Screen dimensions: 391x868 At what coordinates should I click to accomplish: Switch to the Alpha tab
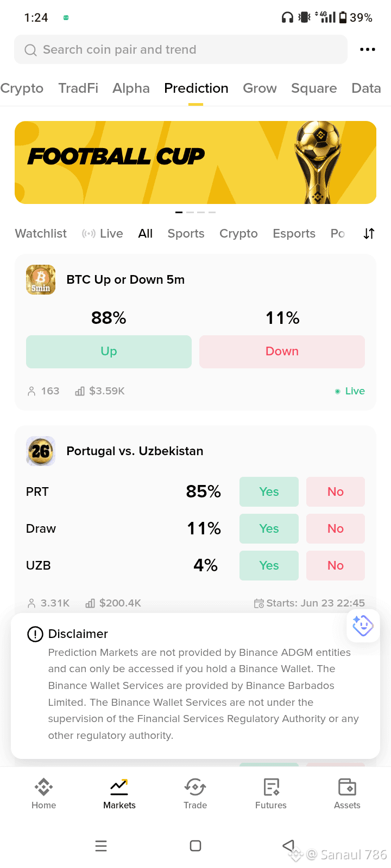131,88
